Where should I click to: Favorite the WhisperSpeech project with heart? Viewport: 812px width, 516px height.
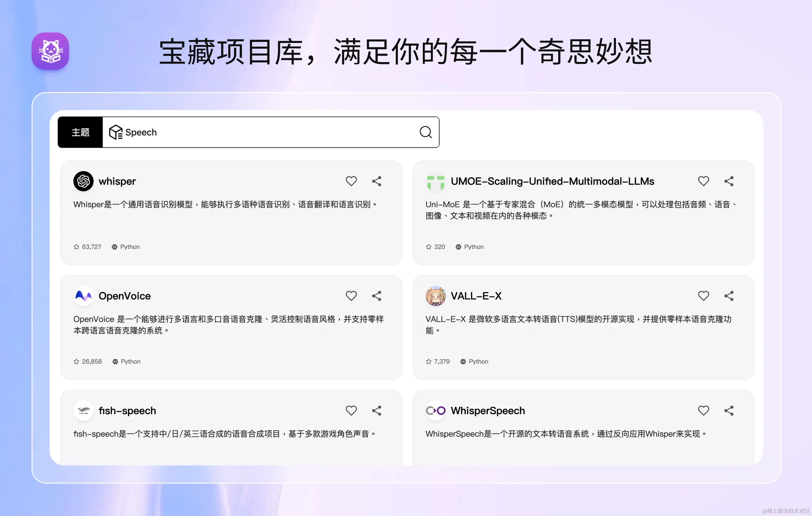click(703, 410)
